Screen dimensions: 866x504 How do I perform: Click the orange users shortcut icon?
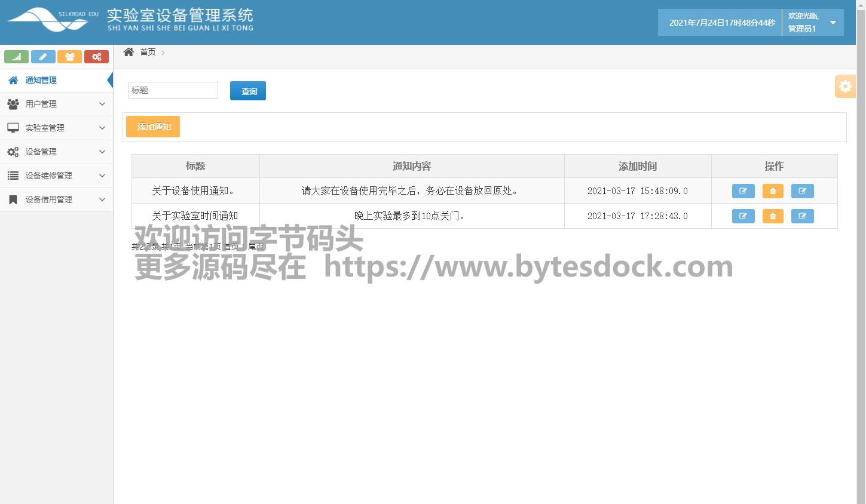tap(69, 57)
